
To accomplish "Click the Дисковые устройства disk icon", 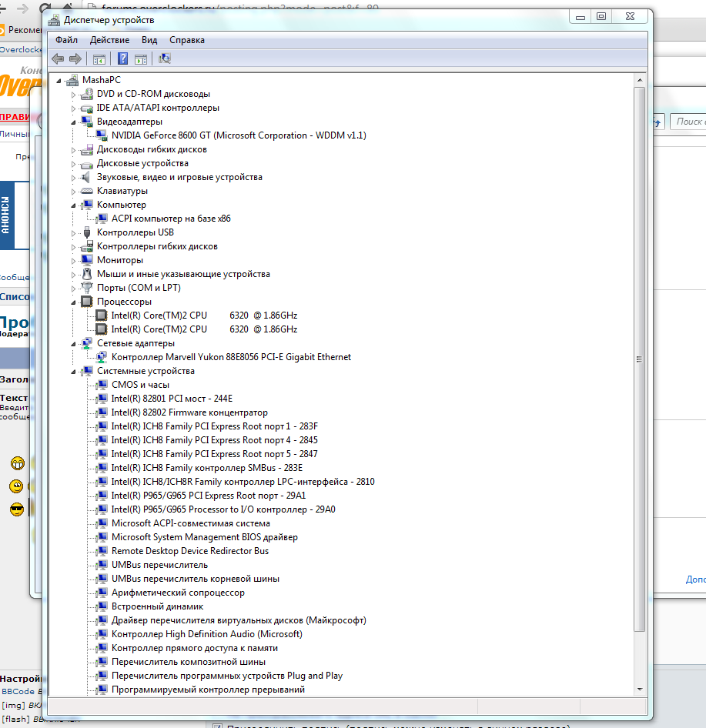I will point(86,164).
